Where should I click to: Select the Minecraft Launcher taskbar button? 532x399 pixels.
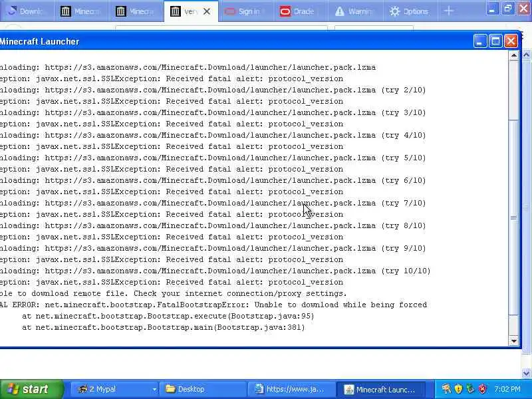point(380,389)
